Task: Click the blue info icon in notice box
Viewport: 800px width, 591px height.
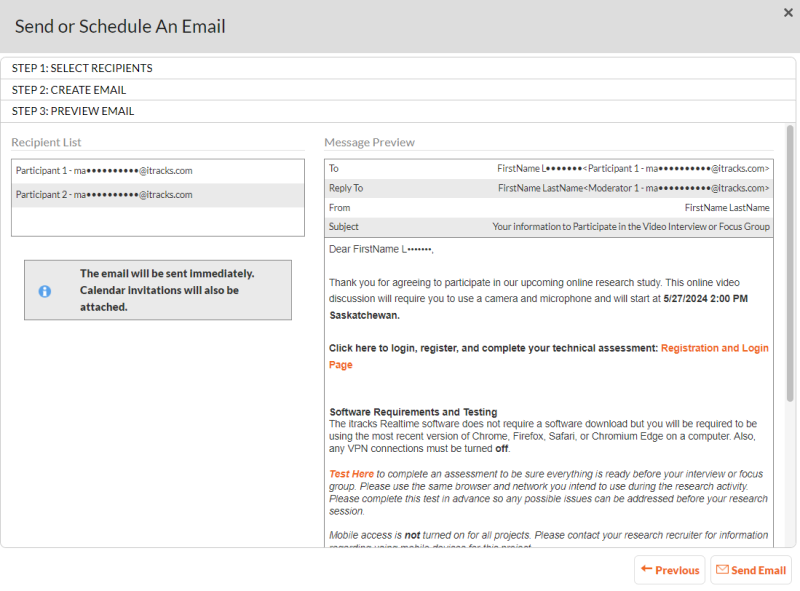Action: (45, 291)
